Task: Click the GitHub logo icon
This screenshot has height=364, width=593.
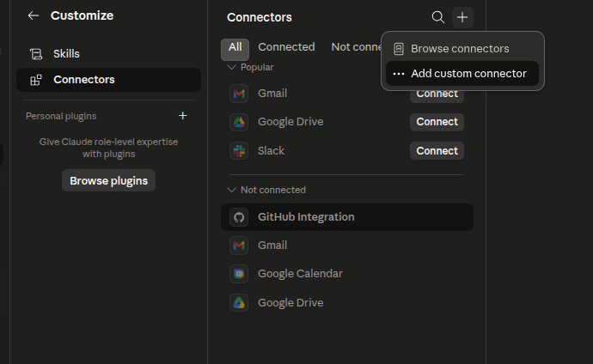Action: pos(239,217)
